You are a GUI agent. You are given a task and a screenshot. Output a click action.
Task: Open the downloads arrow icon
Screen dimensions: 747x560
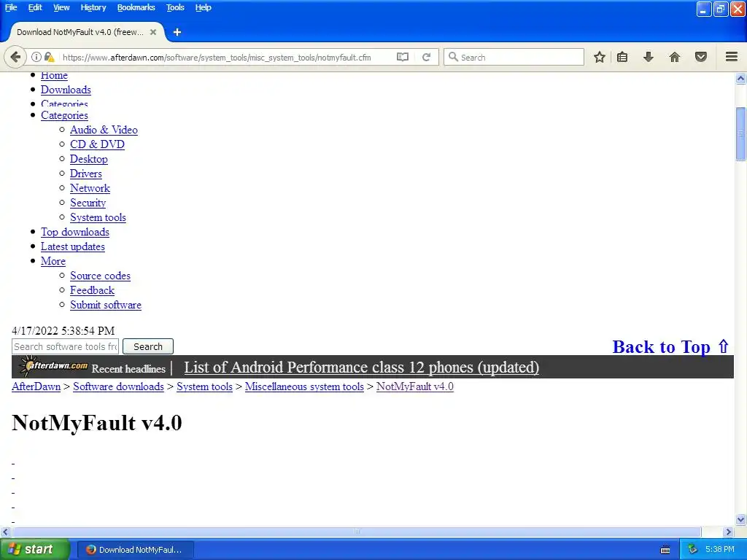tap(649, 57)
